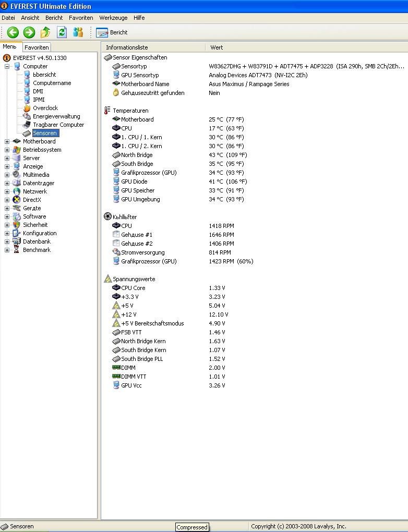Click the Betriebssystem Windows flag icon
Screen dimensions: 408x532
[16, 150]
